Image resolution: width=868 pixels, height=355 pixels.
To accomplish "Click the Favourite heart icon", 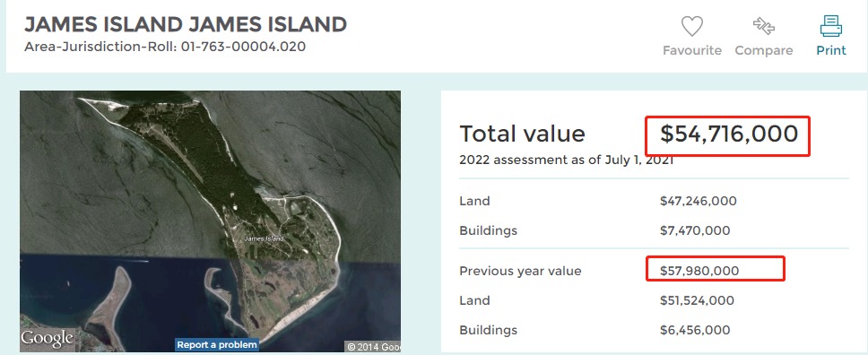I will click(692, 26).
